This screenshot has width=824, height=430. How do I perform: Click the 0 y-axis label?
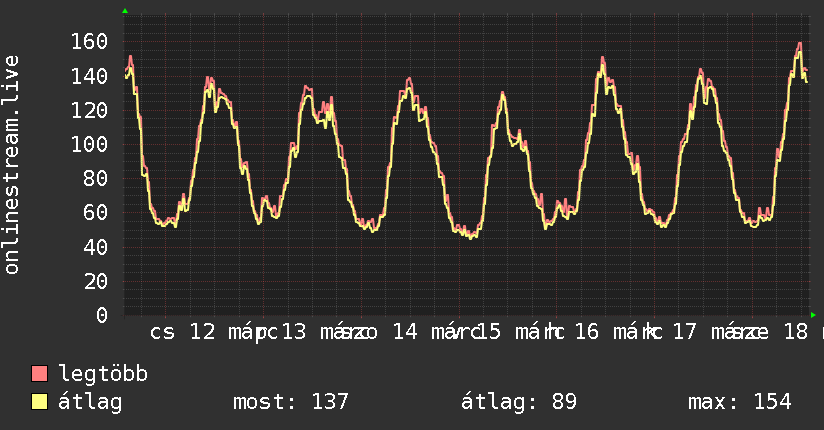[x=102, y=315]
